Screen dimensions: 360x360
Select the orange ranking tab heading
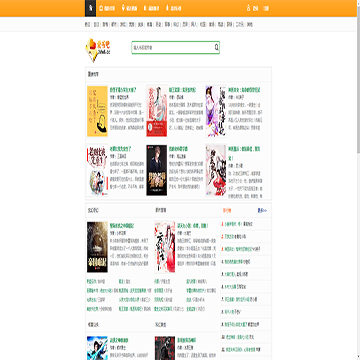pos(227,211)
